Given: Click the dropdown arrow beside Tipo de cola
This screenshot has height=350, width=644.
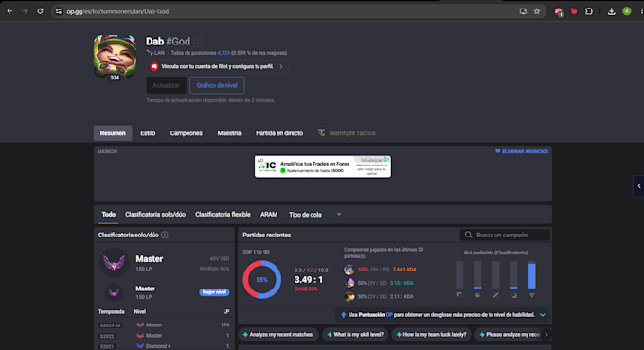Looking at the screenshot, I should (339, 214).
